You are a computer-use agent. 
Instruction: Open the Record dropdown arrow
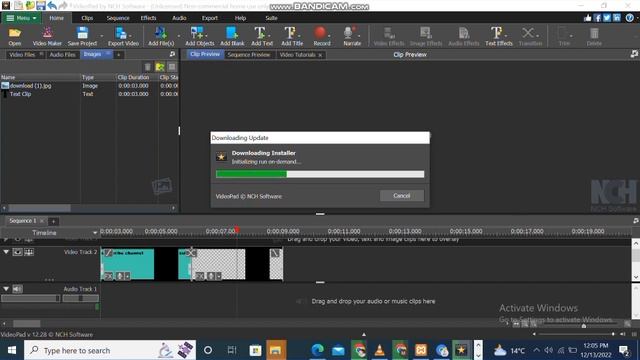(329, 36)
